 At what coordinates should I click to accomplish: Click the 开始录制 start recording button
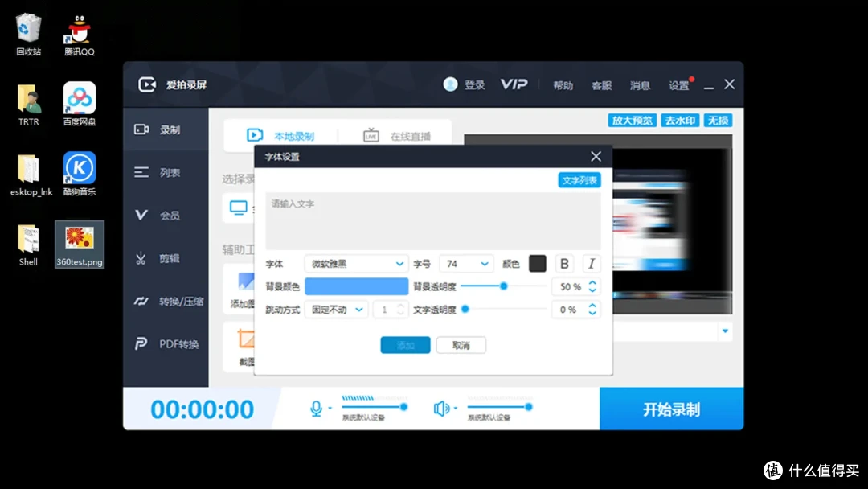pyautogui.click(x=671, y=409)
